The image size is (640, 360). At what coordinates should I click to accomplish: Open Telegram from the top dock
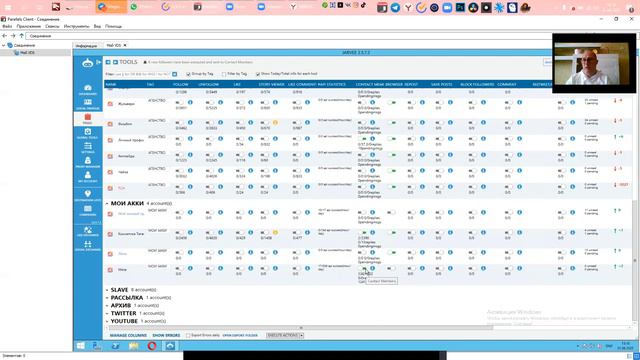(x=395, y=7)
